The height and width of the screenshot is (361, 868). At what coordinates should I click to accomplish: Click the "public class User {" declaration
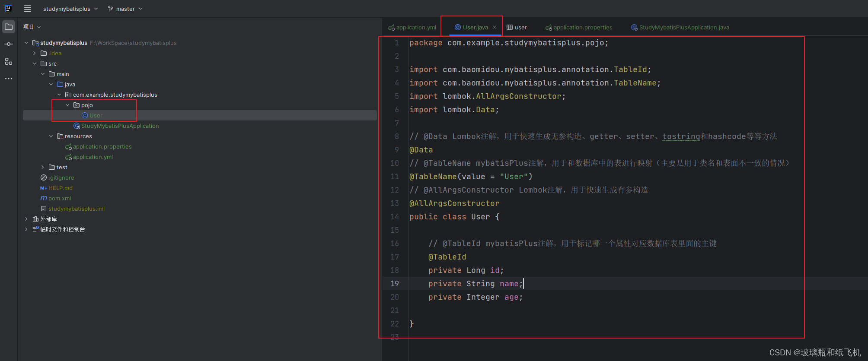454,217
